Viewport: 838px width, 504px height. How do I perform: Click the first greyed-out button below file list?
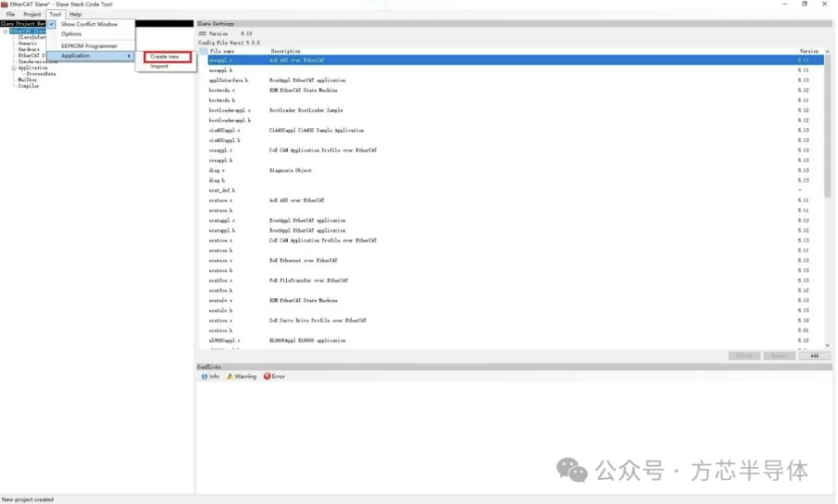pyautogui.click(x=744, y=355)
